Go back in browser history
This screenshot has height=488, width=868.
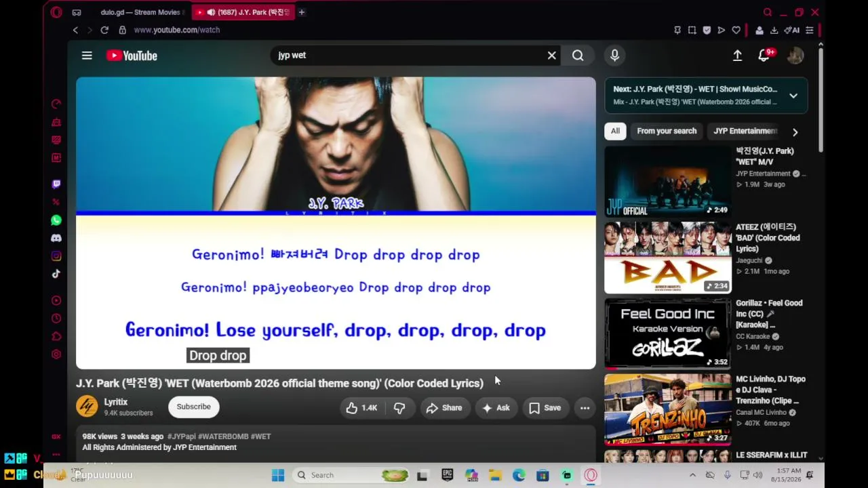(x=75, y=30)
